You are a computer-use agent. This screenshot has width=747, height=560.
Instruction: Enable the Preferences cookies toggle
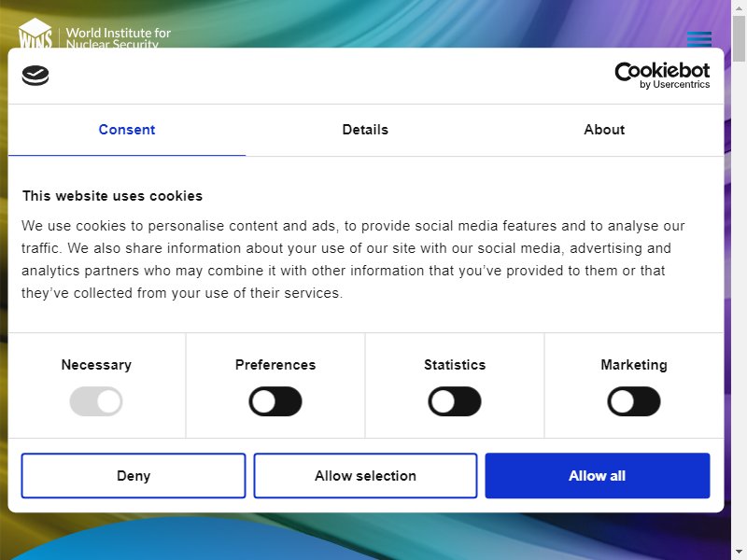[275, 401]
